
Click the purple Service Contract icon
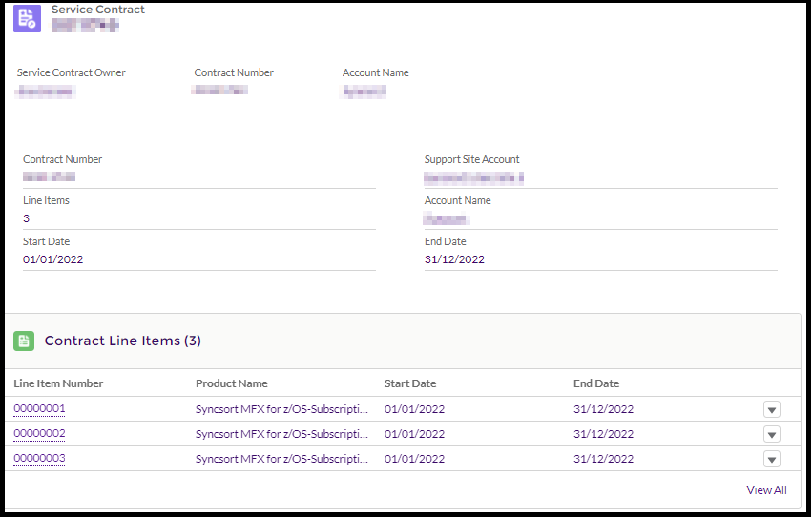tap(27, 18)
